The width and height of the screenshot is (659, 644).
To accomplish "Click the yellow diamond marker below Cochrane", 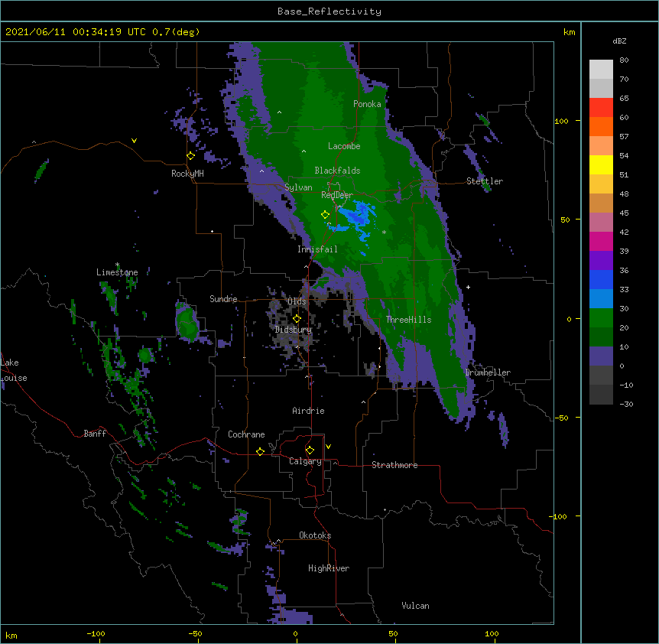I will (x=260, y=451).
